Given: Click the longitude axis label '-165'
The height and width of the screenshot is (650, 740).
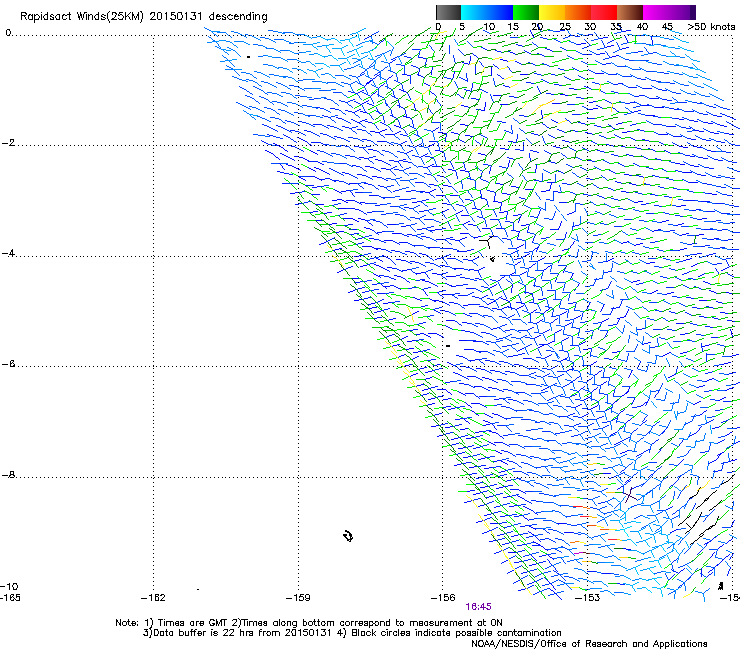Looking at the screenshot, I should 10,598.
